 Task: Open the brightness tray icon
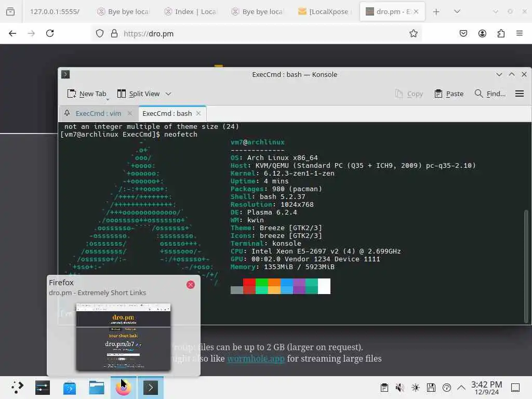point(416,388)
